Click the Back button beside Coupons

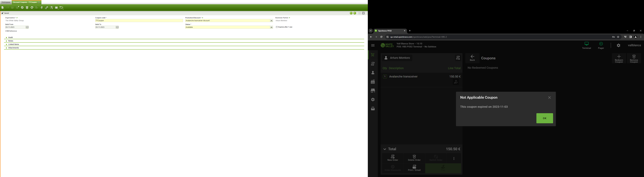(472, 58)
